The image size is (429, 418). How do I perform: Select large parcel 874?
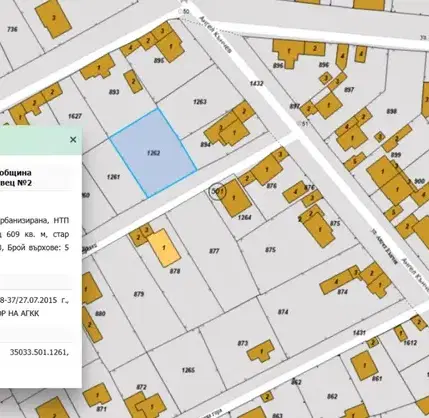click(x=283, y=312)
